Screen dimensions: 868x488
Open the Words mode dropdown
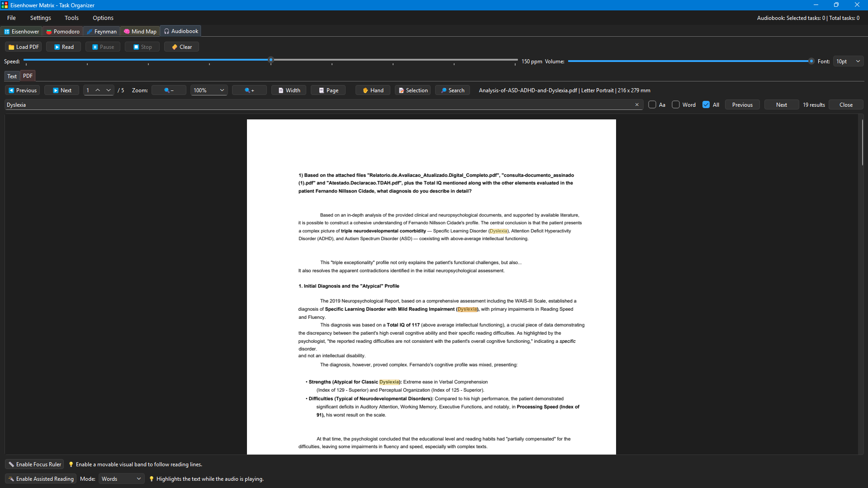(x=121, y=479)
